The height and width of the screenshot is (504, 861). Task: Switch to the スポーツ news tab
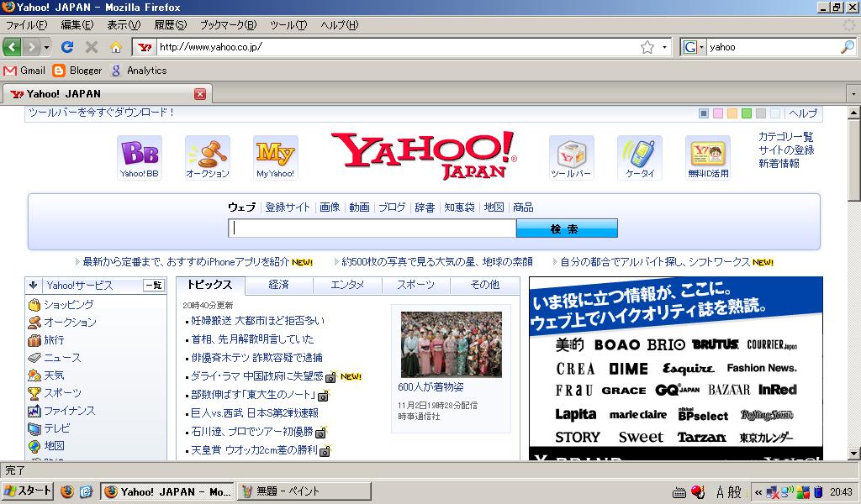[415, 285]
